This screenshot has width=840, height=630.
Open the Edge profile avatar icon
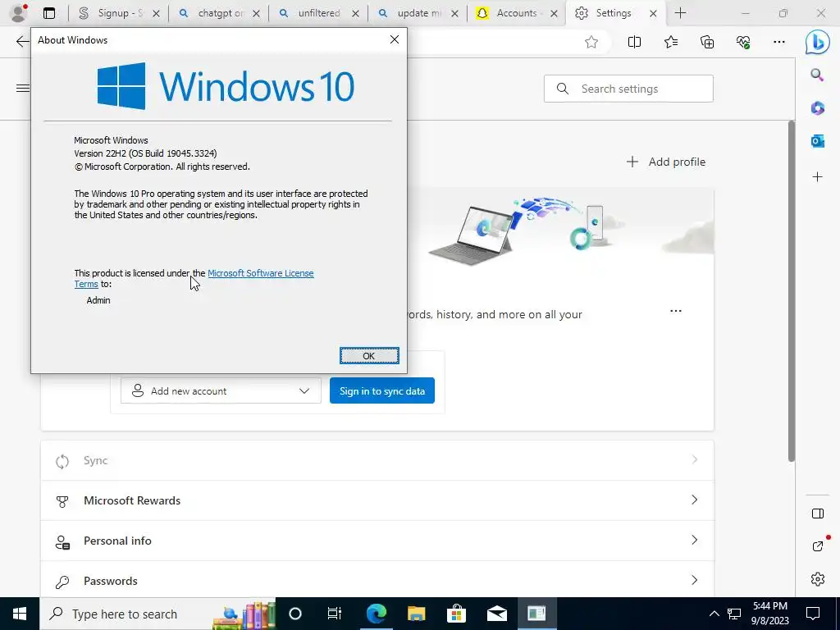pos(19,13)
